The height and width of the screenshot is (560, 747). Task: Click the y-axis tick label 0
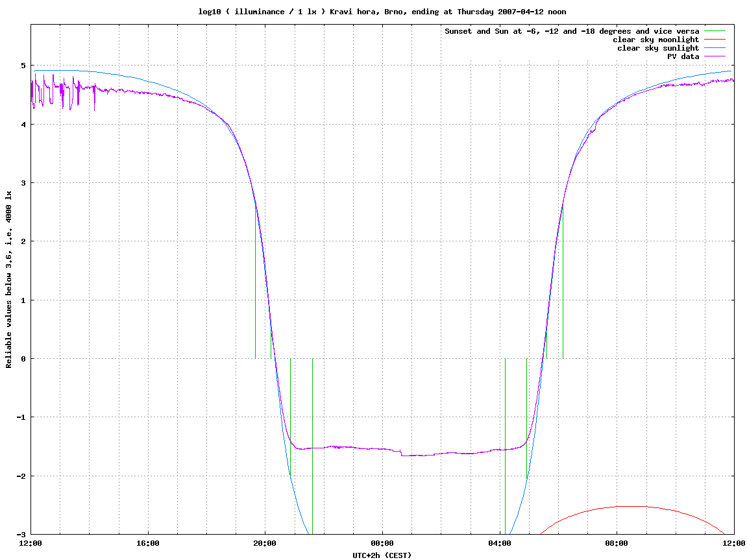(23, 359)
